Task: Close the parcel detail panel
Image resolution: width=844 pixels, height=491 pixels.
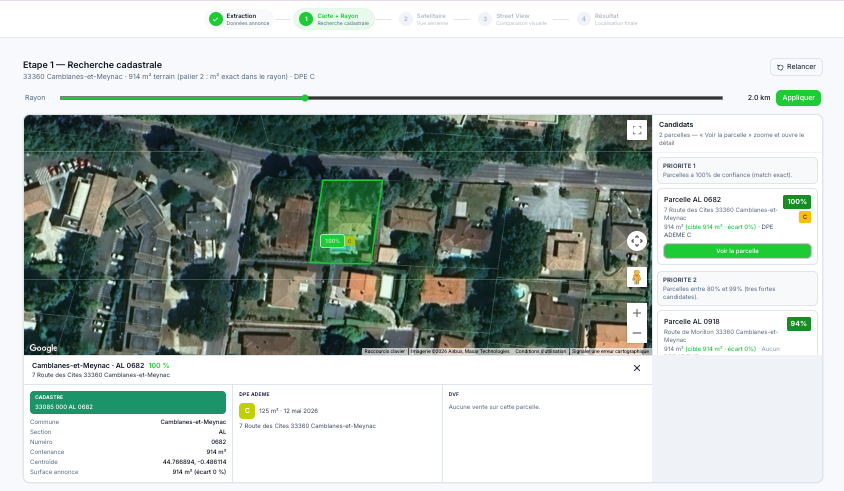Action: [x=637, y=368]
